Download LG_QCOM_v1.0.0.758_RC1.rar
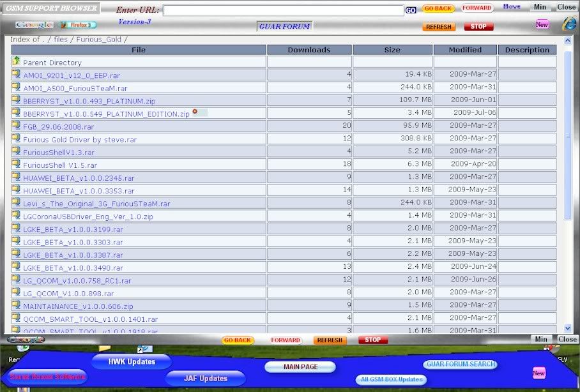Screen dimensions: 580x392 (77, 281)
